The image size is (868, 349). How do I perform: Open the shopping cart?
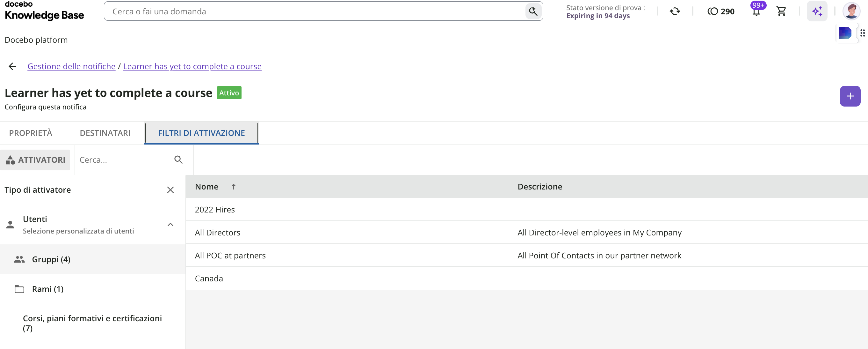781,11
